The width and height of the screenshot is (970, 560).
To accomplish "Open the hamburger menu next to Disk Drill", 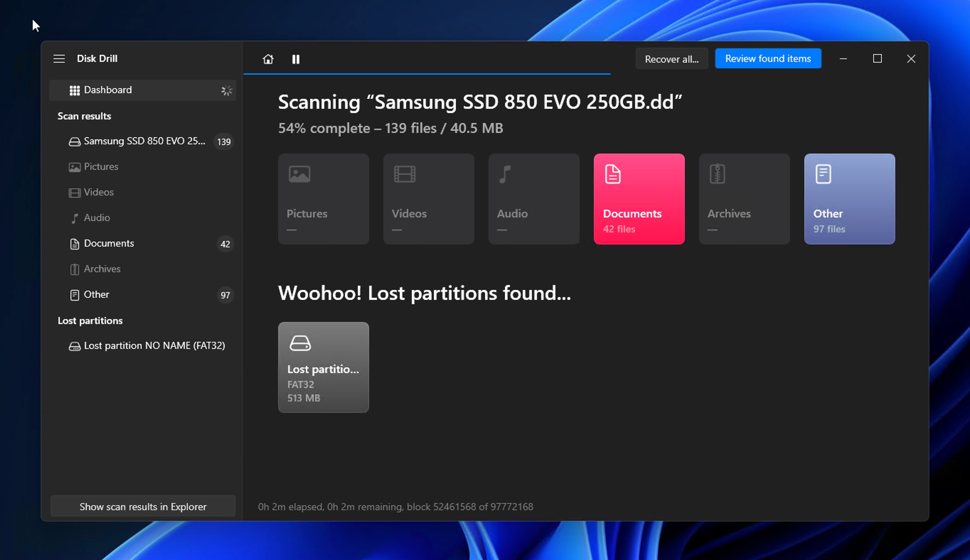I will coord(59,59).
